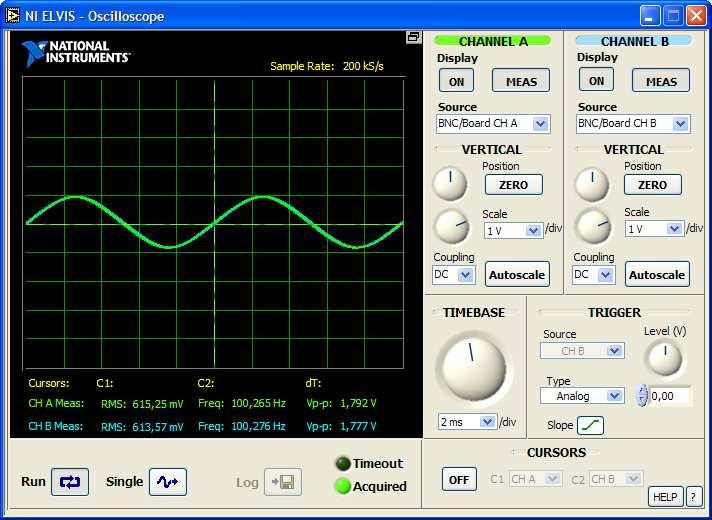Image resolution: width=712 pixels, height=520 pixels.
Task: Click the National Instruments logo
Action: pyautogui.click(x=76, y=53)
